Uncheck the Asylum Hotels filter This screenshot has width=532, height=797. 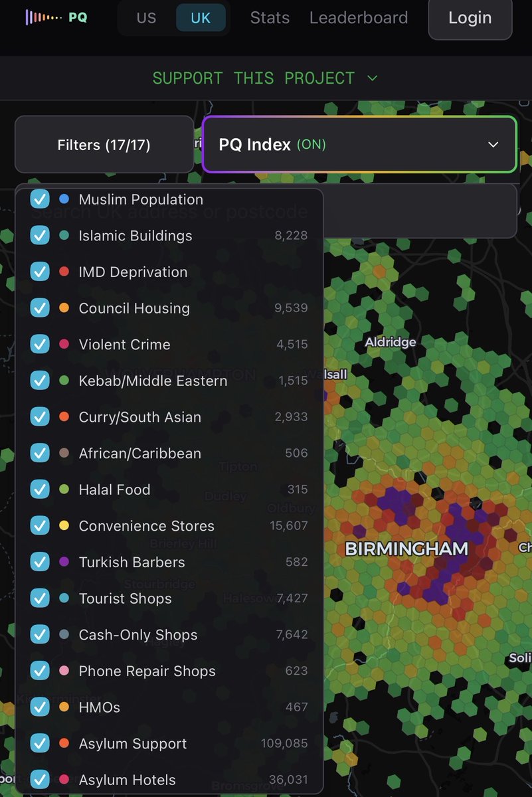pyautogui.click(x=40, y=780)
